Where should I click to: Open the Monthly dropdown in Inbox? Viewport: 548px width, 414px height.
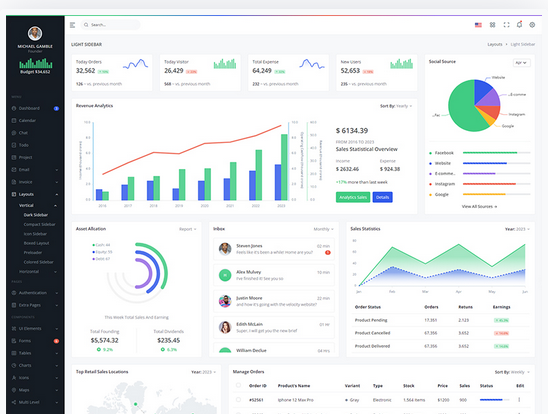[323, 229]
